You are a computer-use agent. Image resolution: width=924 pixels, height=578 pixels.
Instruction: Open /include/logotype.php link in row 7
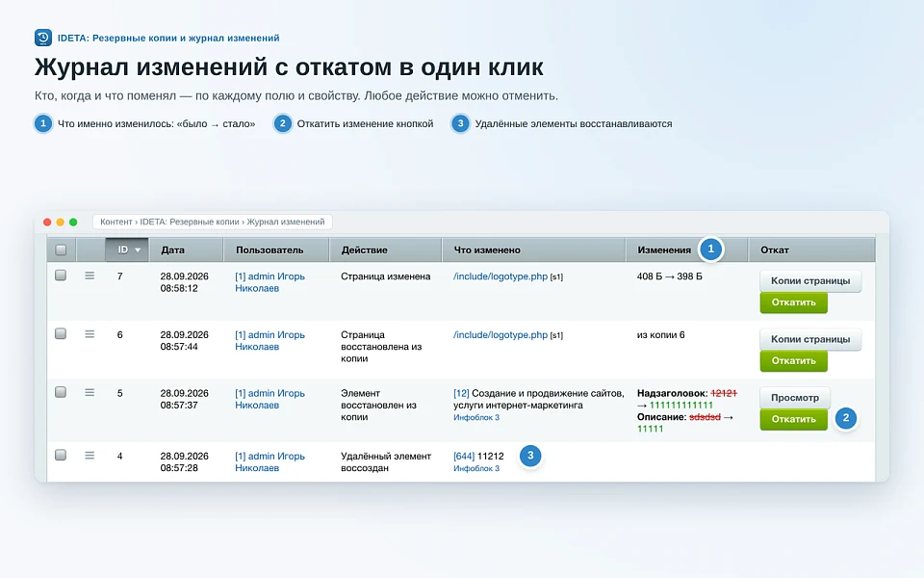click(500, 276)
